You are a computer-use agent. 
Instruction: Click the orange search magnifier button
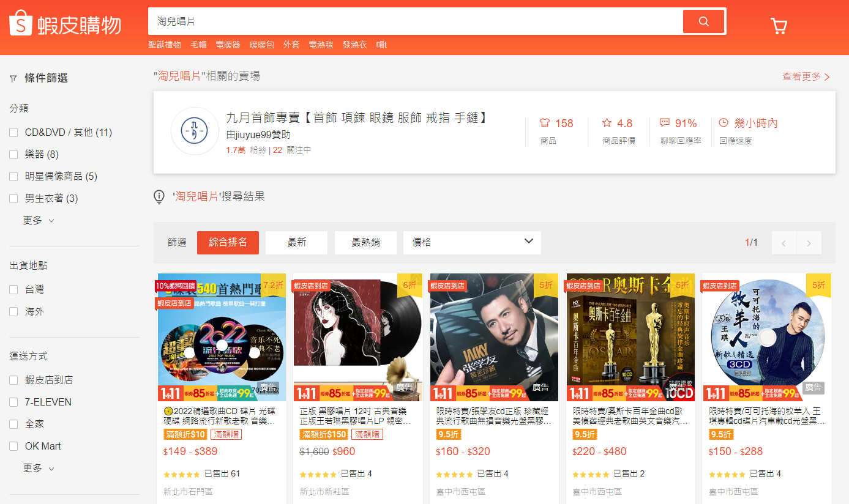click(703, 21)
